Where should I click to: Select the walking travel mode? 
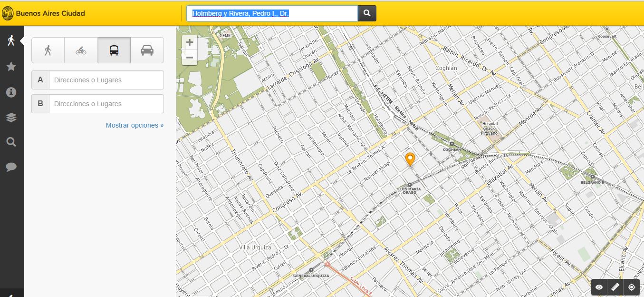pos(48,50)
